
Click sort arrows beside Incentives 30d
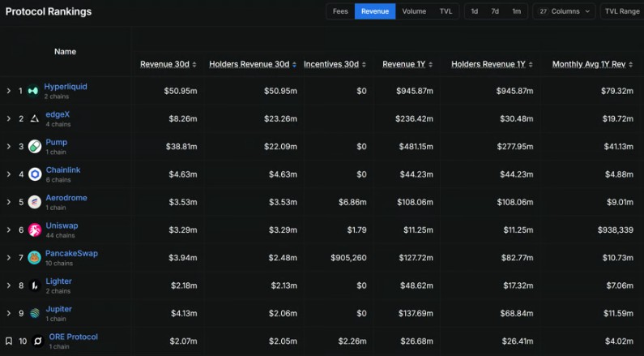tap(364, 65)
